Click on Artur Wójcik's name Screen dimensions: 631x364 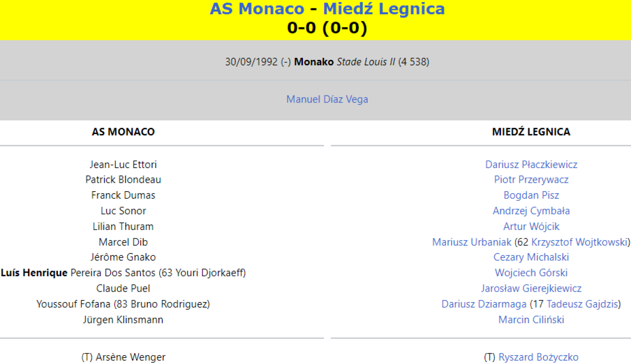point(531,226)
